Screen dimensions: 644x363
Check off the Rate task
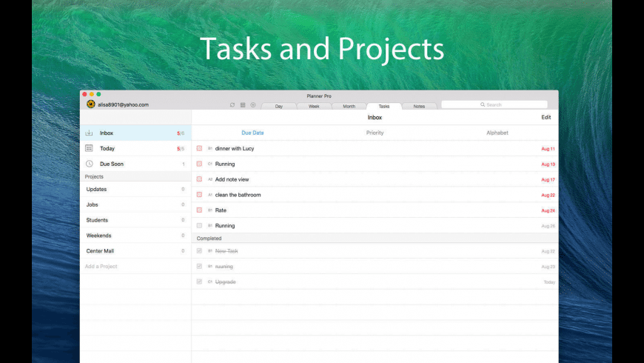point(199,210)
